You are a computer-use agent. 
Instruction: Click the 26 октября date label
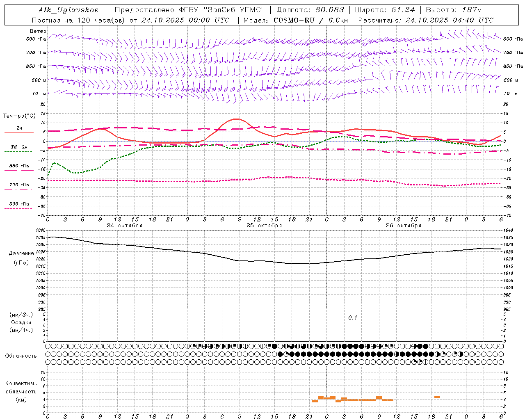pos(404,226)
